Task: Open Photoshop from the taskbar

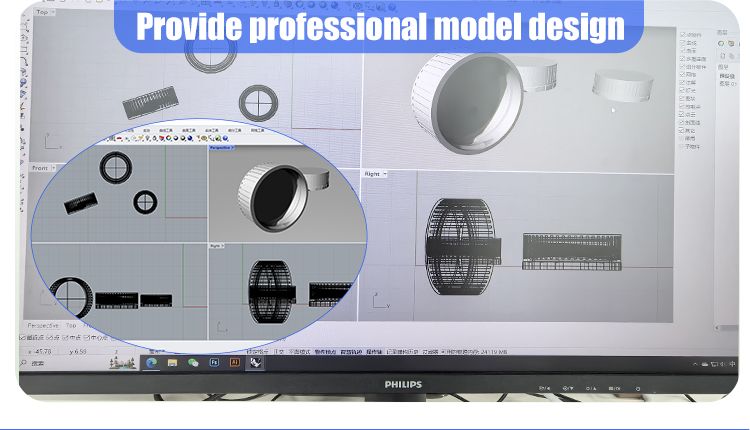Action: tap(214, 363)
